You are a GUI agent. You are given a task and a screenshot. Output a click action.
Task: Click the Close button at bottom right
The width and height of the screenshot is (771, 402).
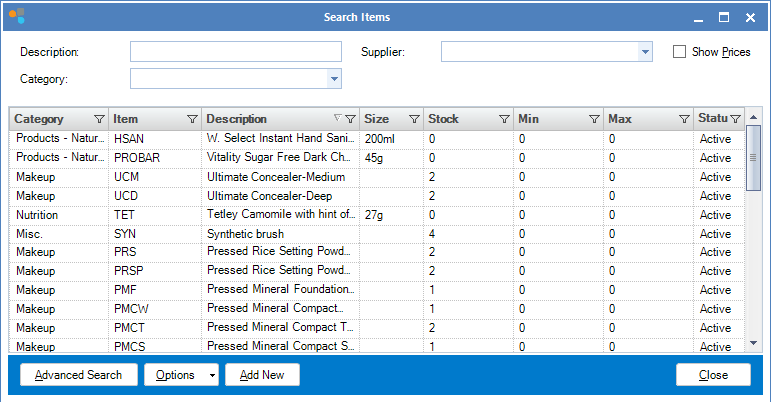(713, 375)
